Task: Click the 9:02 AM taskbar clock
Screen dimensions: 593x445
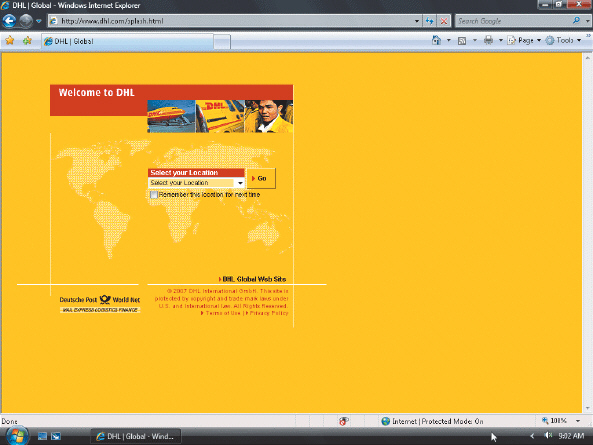Action: click(571, 436)
